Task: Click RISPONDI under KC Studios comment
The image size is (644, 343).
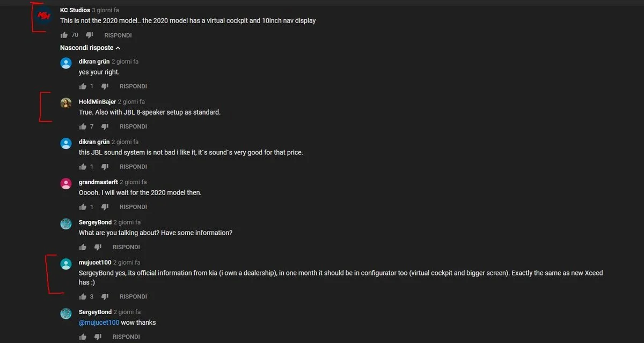Action: tap(118, 35)
